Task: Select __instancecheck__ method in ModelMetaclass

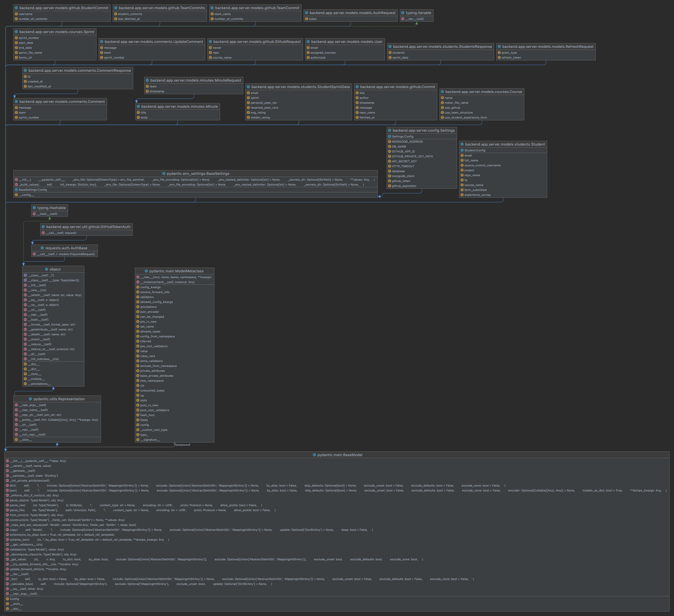Action: point(167,282)
